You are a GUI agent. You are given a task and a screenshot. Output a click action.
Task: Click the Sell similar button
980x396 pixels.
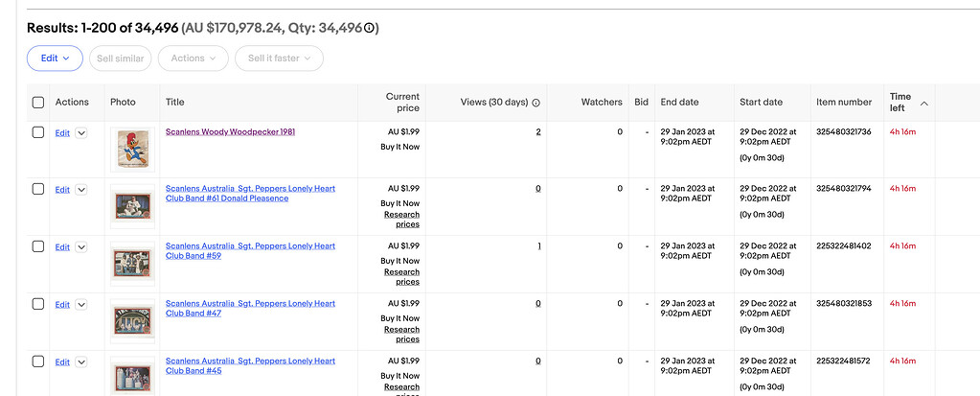tap(121, 58)
